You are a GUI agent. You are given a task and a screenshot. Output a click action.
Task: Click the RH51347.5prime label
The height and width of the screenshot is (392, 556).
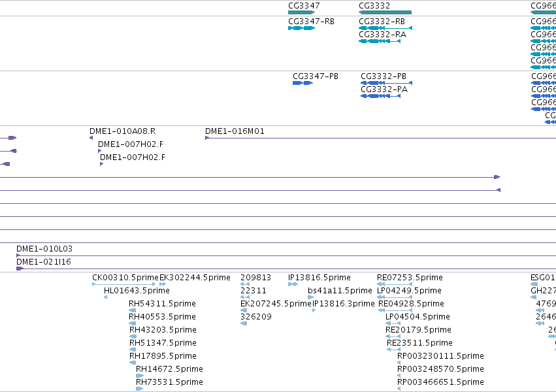point(163,343)
